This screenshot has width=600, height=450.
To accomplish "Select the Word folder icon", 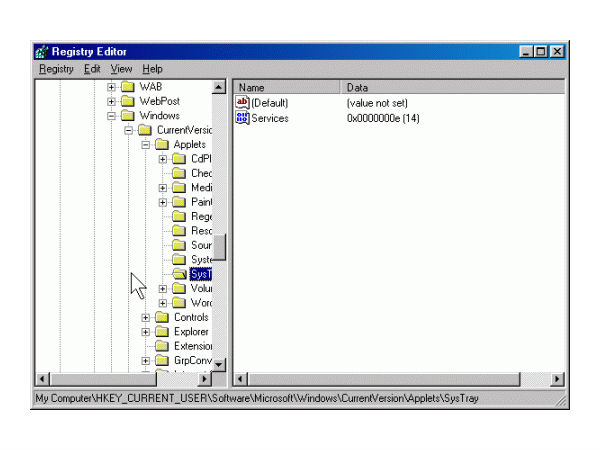I will coord(179,303).
